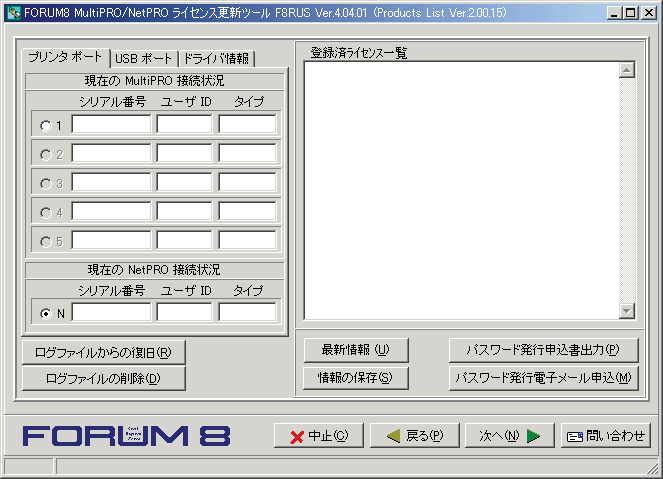Click the 登録済ライセンス一覧 label
663x479 pixels.
click(359, 53)
